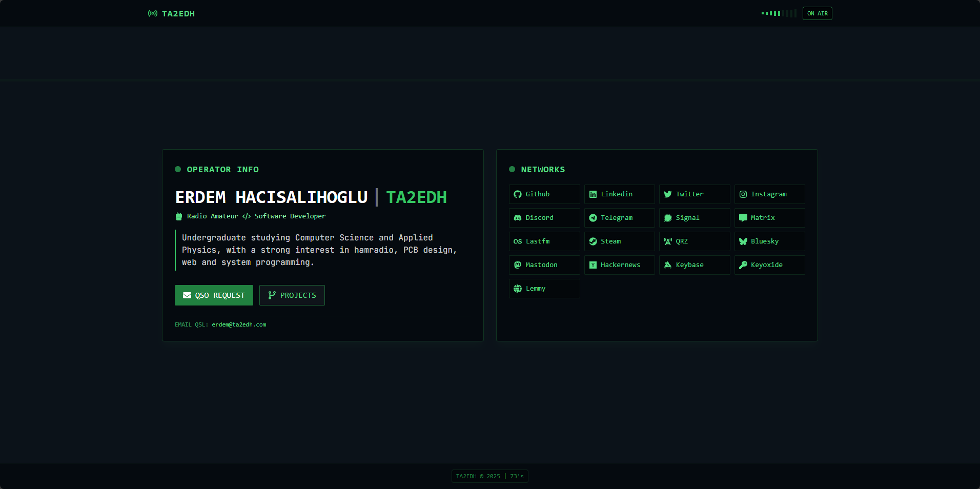Open the PROJECTS page

point(292,295)
